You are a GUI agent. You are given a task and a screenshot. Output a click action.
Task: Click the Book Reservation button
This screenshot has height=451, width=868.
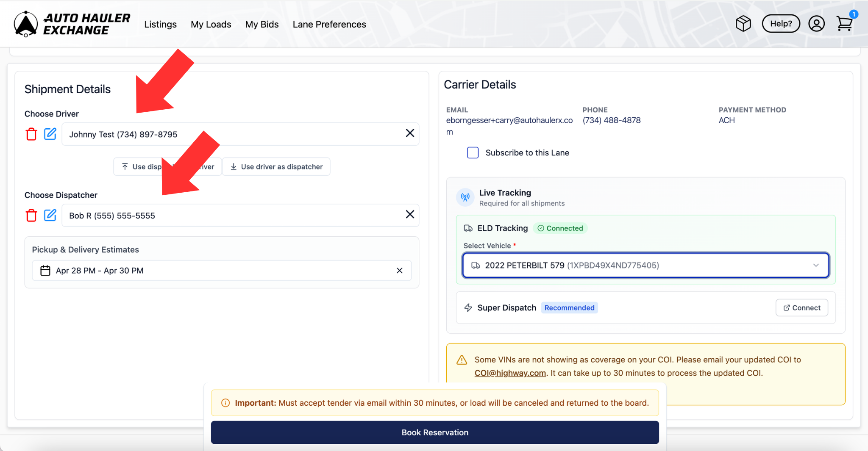click(x=435, y=432)
